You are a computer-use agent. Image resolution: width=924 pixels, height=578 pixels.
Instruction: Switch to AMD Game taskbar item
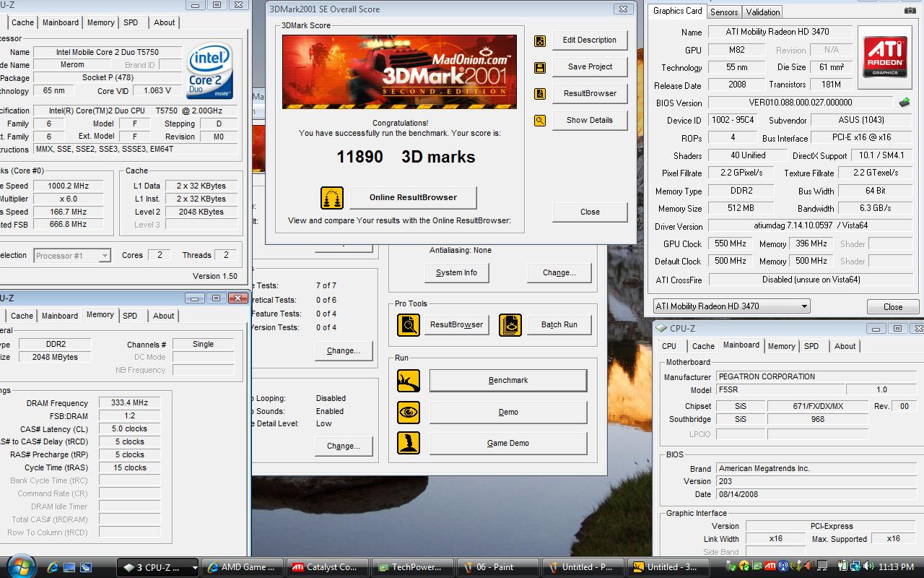pyautogui.click(x=242, y=567)
